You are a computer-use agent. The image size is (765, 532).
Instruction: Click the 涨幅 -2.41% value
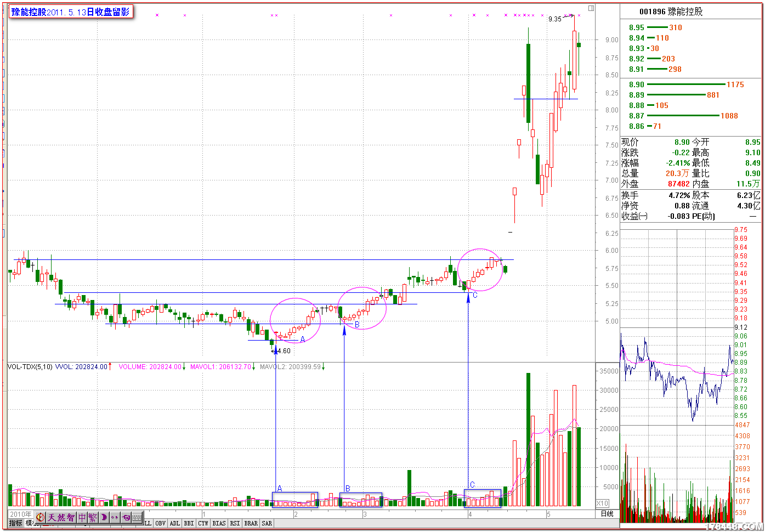click(678, 163)
